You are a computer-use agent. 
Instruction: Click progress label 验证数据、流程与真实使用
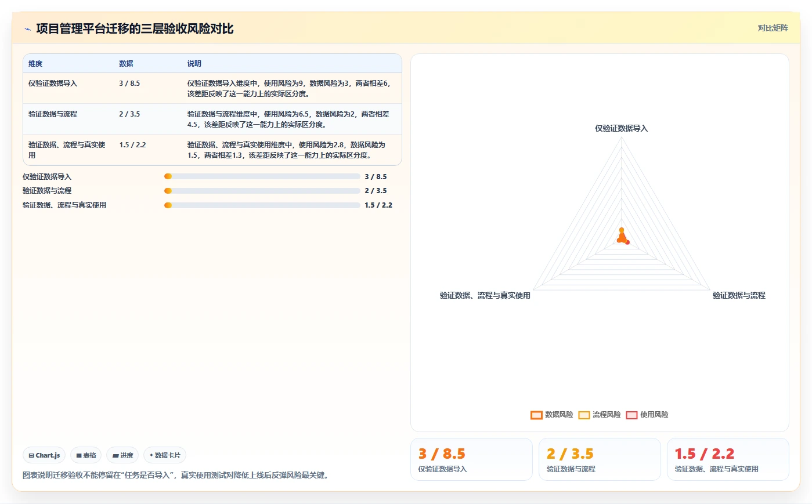coord(64,205)
